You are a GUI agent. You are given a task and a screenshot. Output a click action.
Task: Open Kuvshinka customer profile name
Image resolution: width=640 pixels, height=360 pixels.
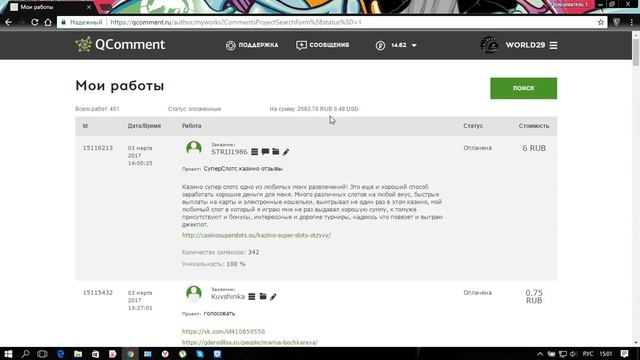pyautogui.click(x=228, y=297)
